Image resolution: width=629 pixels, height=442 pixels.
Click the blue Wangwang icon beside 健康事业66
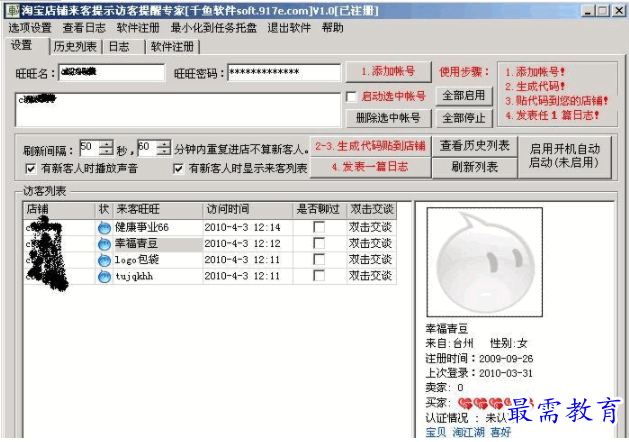(104, 227)
